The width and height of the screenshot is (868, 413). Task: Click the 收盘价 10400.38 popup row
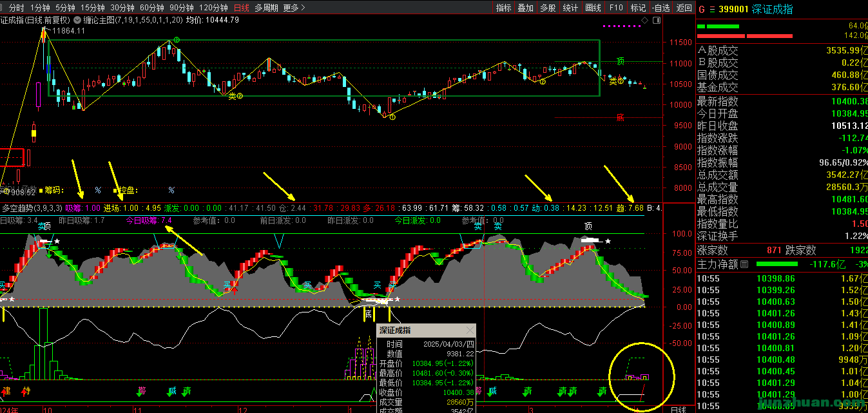(x=426, y=392)
